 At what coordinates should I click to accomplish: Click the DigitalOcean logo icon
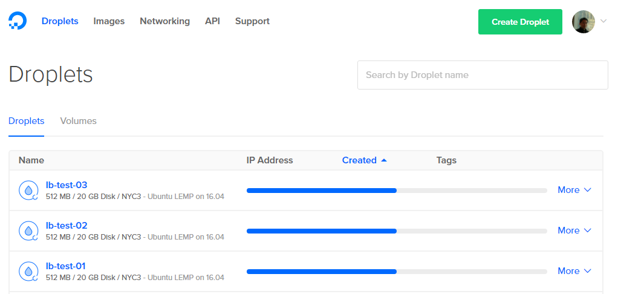click(x=18, y=21)
